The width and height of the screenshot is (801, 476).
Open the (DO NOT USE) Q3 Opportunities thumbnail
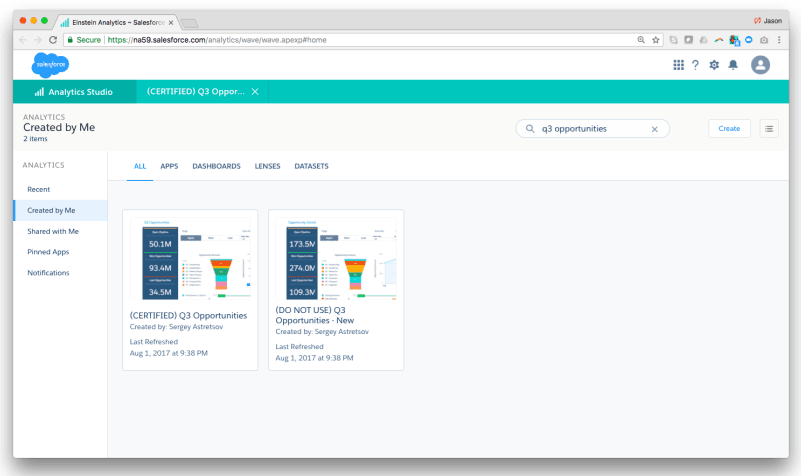[x=336, y=258]
